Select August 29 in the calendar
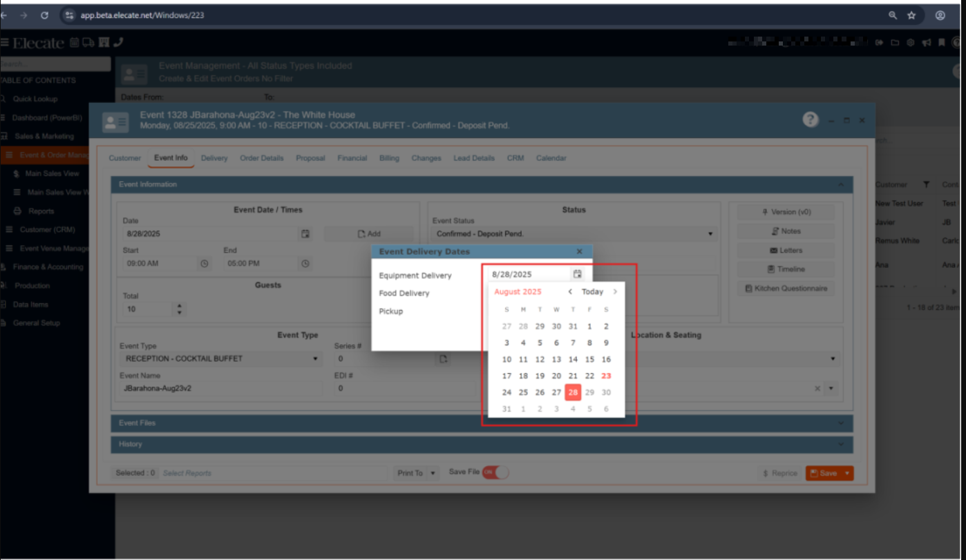 [x=589, y=392]
